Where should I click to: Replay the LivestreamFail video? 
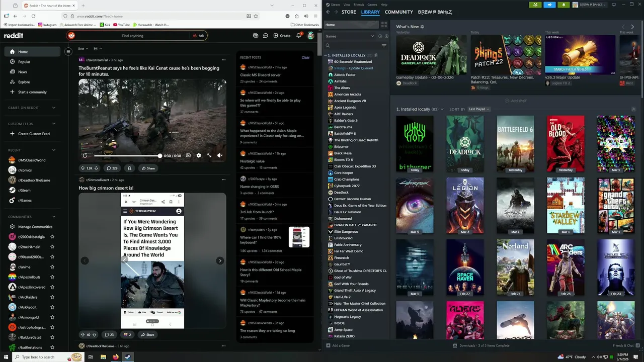point(85,156)
